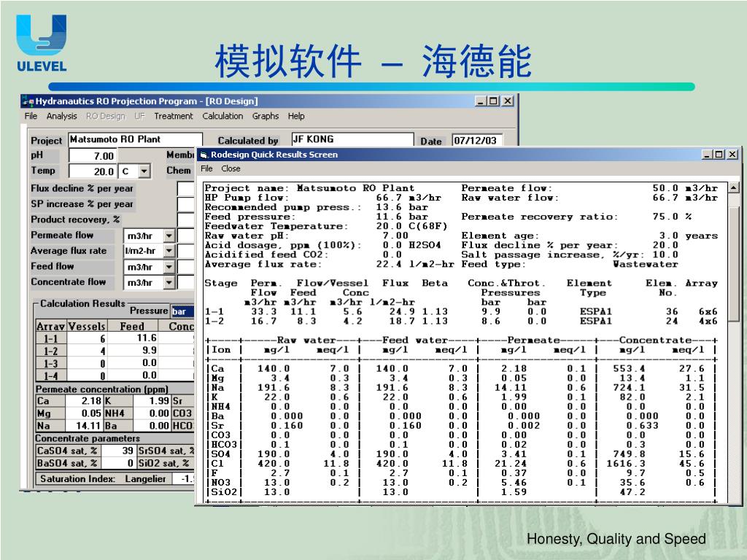Click the array 1-1 vessels cell showing 6
747x560 pixels.
coord(88,338)
